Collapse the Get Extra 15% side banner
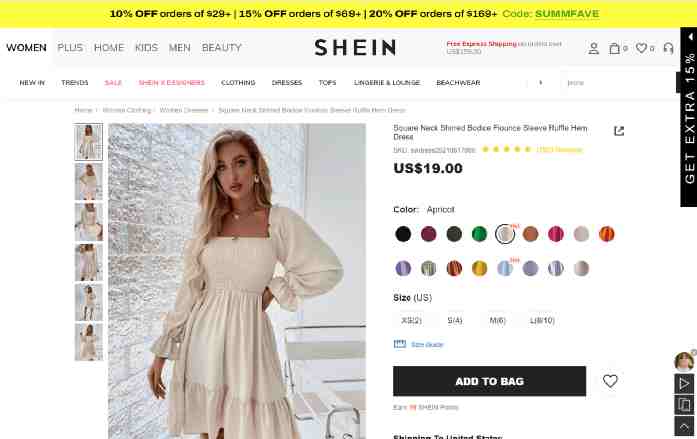The height and width of the screenshot is (439, 697). [690, 37]
